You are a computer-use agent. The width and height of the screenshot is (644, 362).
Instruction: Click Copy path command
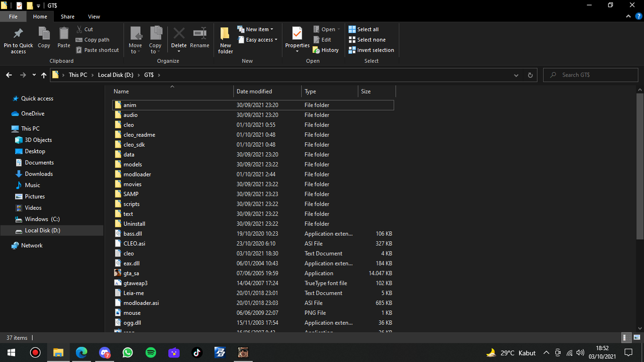coord(93,40)
